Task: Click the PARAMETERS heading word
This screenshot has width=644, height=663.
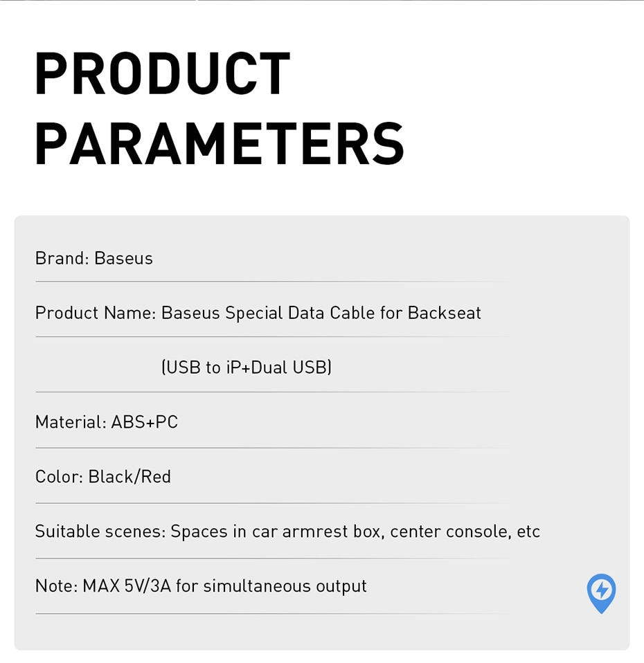Action: [x=220, y=144]
